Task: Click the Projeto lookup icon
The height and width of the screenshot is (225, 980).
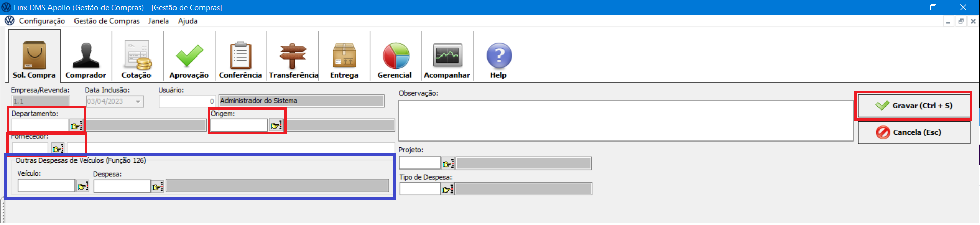Action: [448, 163]
